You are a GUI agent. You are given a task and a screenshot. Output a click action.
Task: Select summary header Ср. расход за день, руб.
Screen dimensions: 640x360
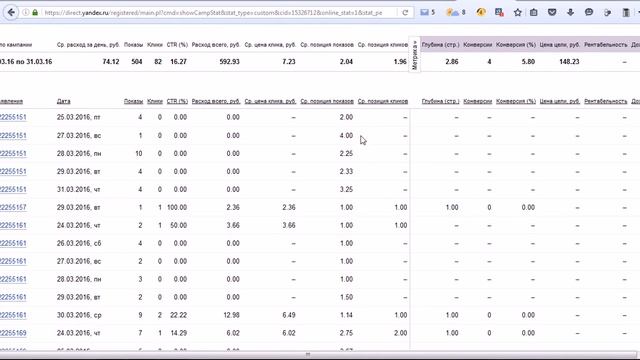88,45
